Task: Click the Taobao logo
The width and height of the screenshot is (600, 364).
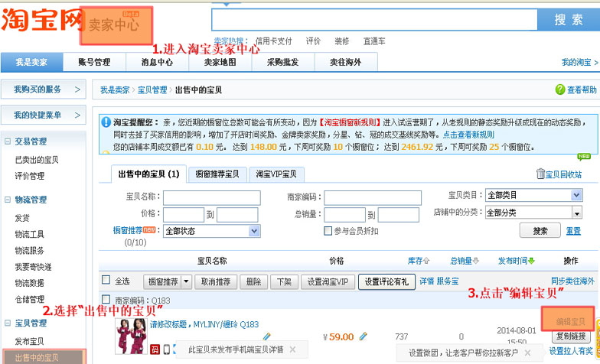Action: coord(42,20)
